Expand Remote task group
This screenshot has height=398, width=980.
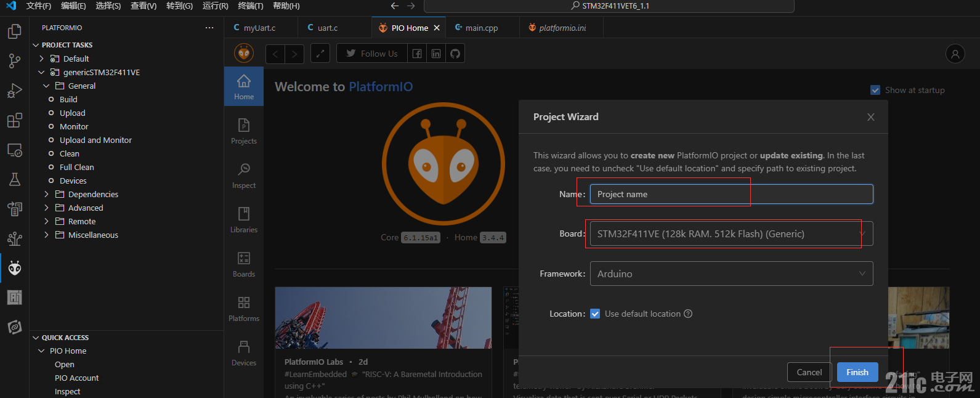coord(46,221)
